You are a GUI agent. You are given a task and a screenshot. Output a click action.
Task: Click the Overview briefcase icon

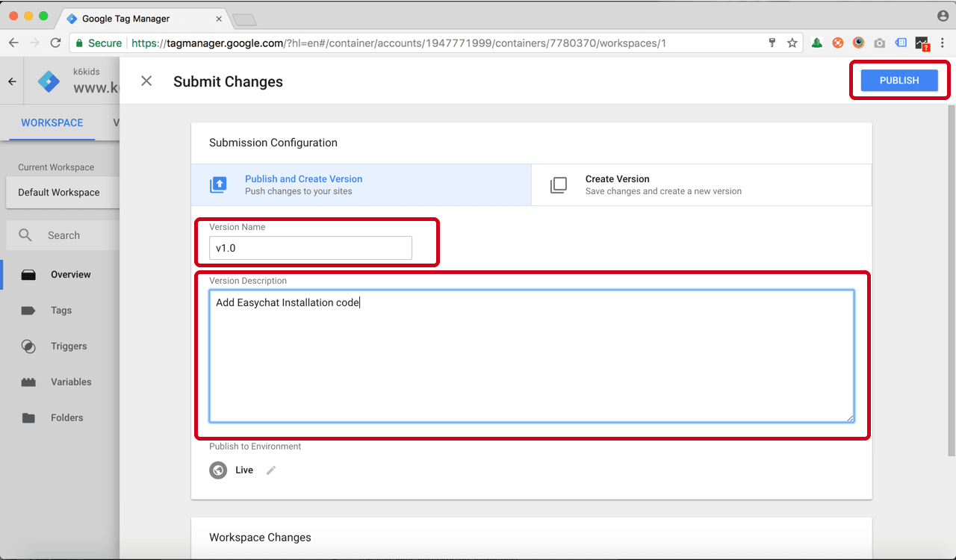coord(28,275)
